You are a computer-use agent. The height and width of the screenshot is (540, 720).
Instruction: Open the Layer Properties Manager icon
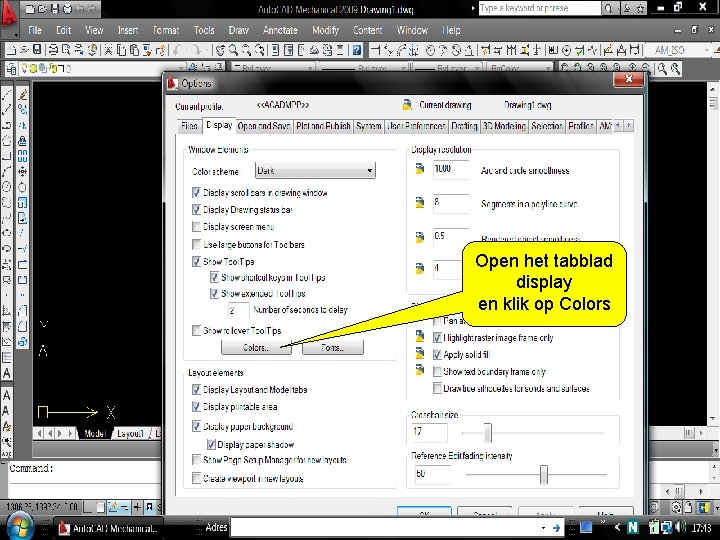[x=11, y=69]
